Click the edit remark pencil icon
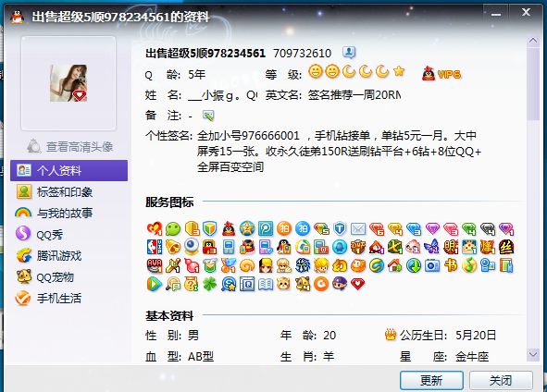Screen dimensions: 547x392 tap(208, 116)
